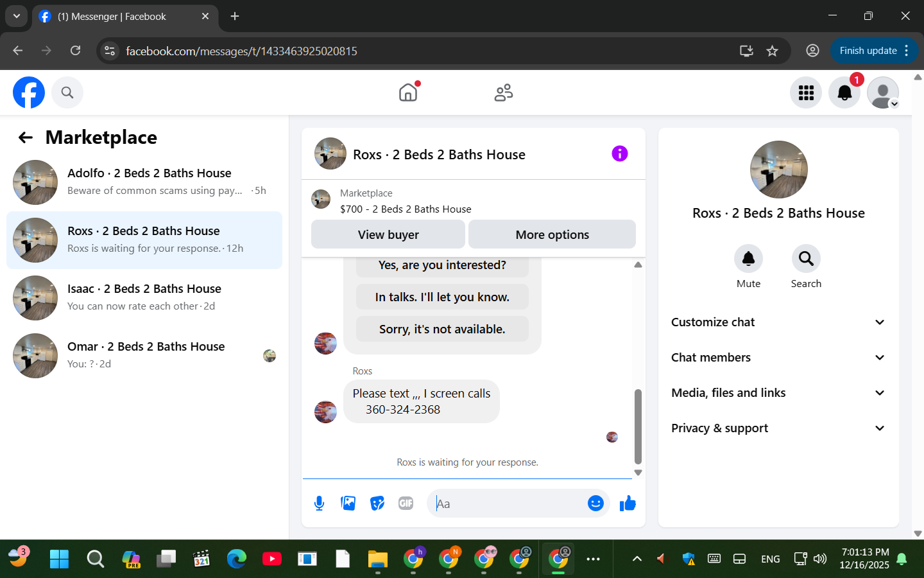This screenshot has height=578, width=924.
Task: Open Isaac's 2 Beds 2 Baths House chat
Action: coord(144,298)
